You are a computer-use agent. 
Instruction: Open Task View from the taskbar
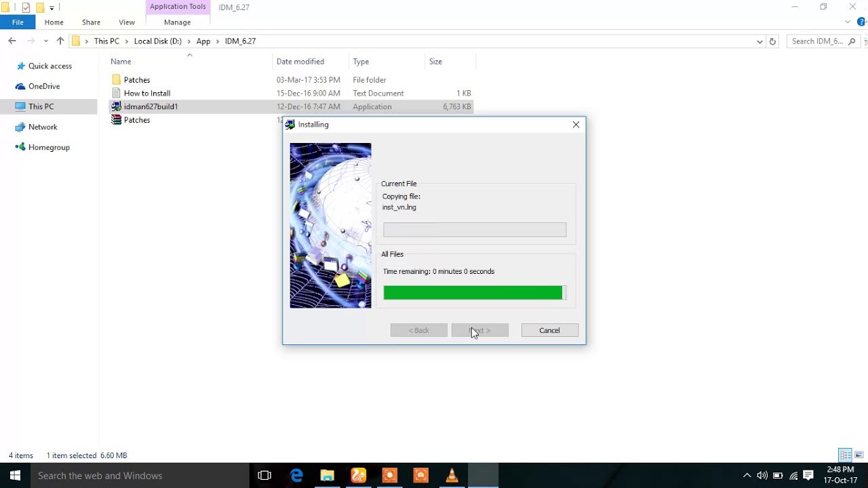click(264, 476)
